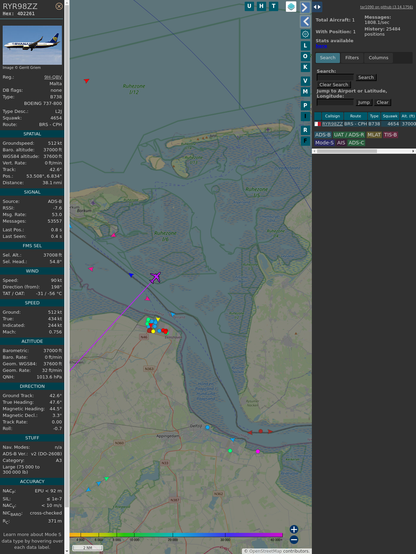Click the MLAT legend tag
This screenshot has width=416, height=554.
pyautogui.click(x=374, y=135)
